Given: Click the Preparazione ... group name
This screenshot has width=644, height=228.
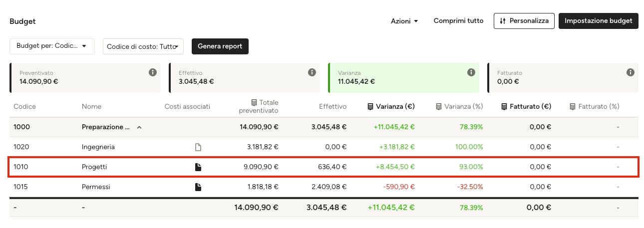Looking at the screenshot, I should (x=106, y=127).
